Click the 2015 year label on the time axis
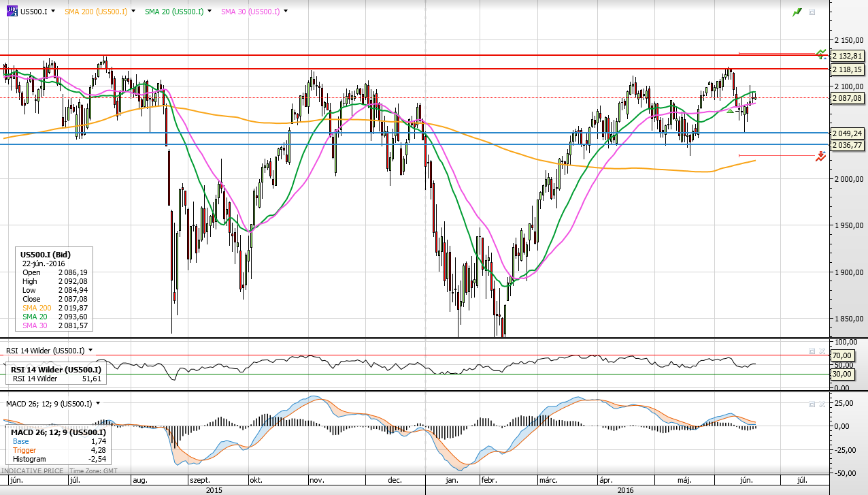The height and width of the screenshot is (495, 868). pyautogui.click(x=213, y=490)
